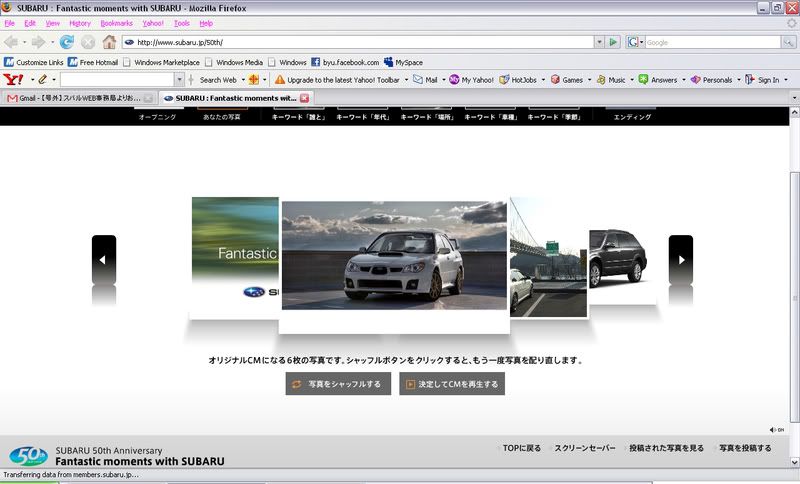
Task: Click in the Google search field
Action: pos(713,42)
